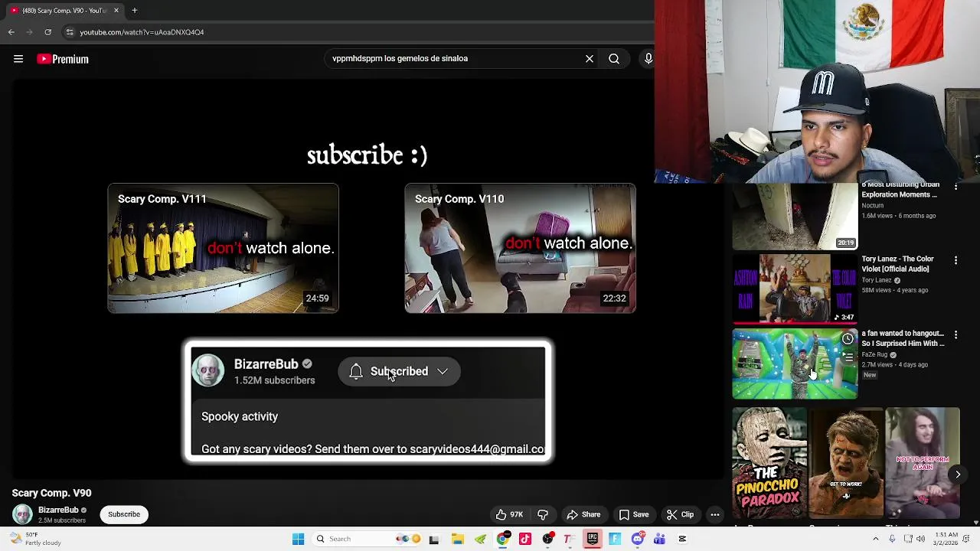Share this video
The width and height of the screenshot is (980, 551).
pyautogui.click(x=583, y=514)
